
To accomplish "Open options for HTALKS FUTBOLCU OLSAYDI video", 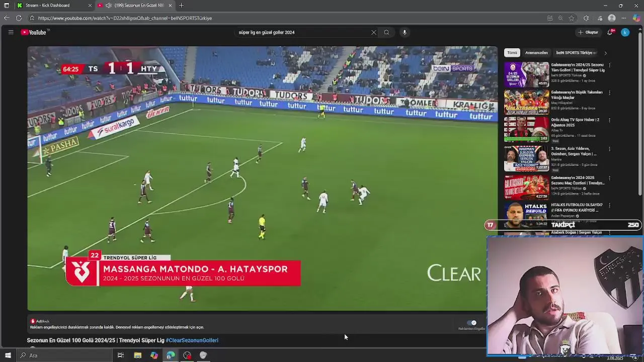I will [x=609, y=205].
